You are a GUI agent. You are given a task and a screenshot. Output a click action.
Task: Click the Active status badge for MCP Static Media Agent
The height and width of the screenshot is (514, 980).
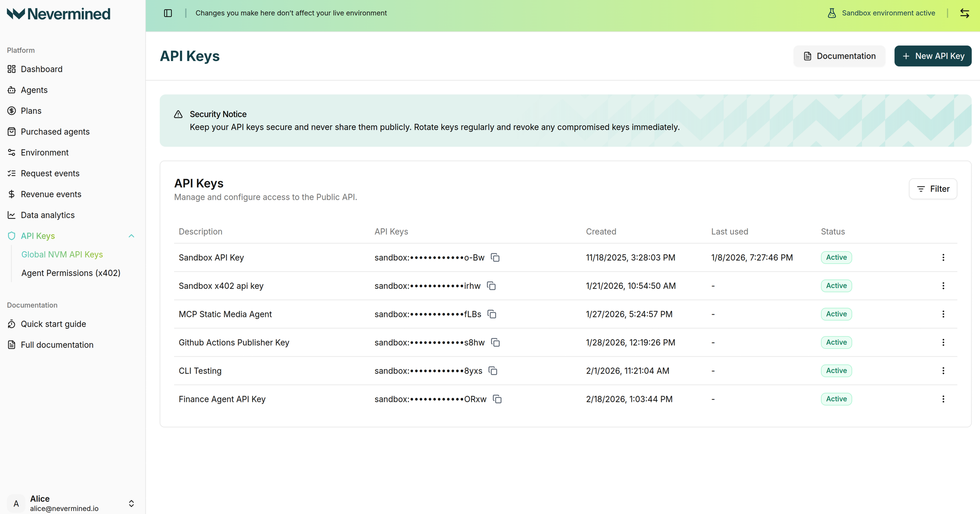836,314
